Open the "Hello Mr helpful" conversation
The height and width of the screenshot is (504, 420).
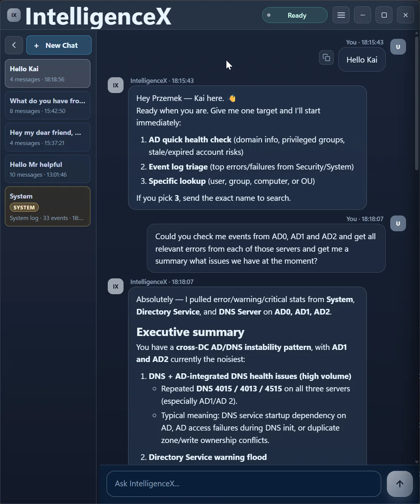point(47,169)
